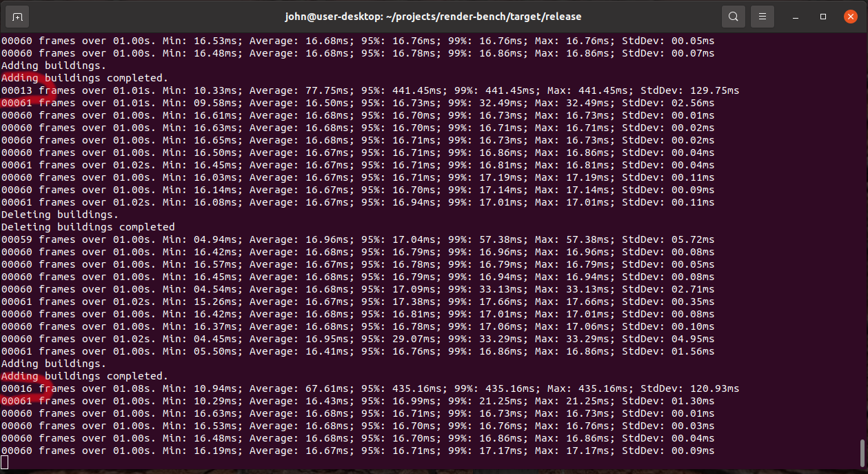The image size is (868, 474).
Task: Minimize the terminal window
Action: click(796, 16)
